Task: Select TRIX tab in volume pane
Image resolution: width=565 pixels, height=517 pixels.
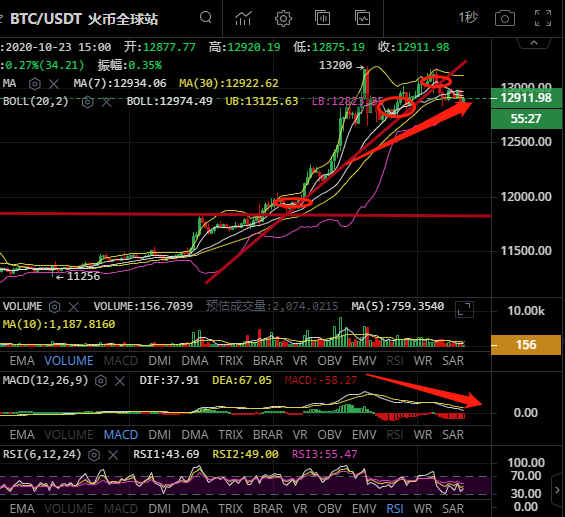Action: 231,361
